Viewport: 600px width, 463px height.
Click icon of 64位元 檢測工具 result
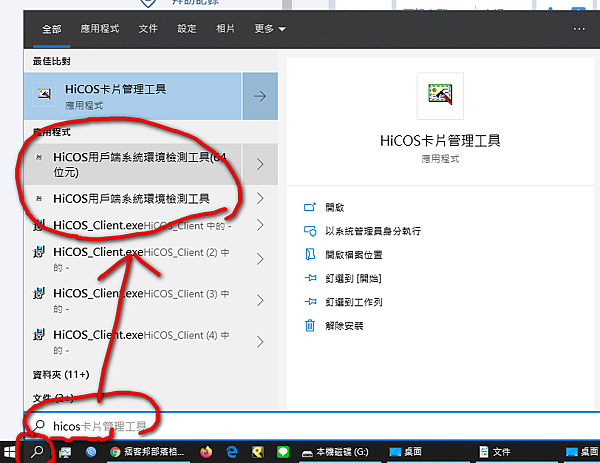39,157
